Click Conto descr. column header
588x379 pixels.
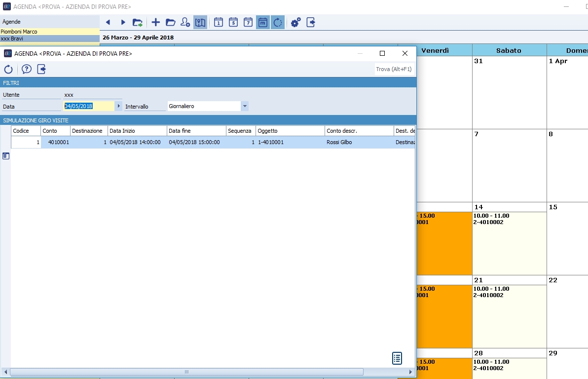click(359, 131)
